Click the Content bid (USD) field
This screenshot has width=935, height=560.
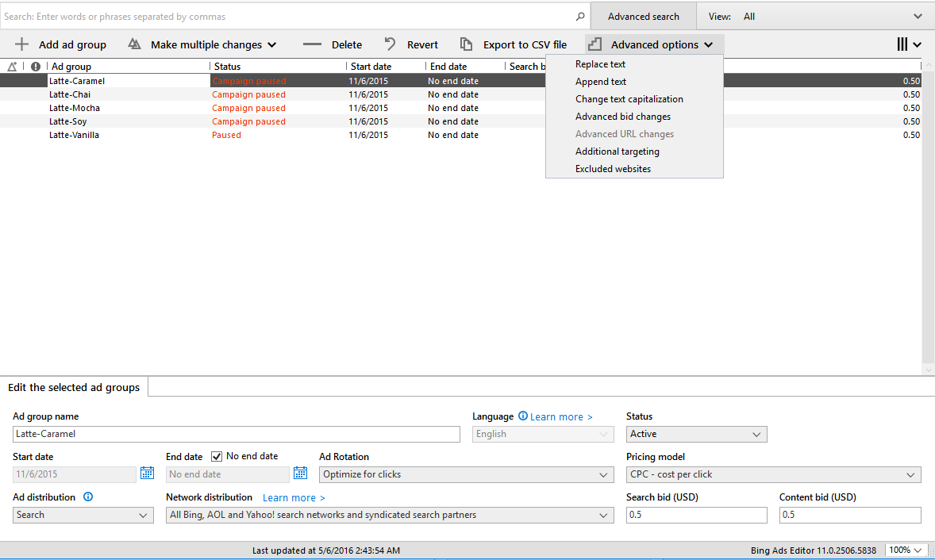pos(850,515)
